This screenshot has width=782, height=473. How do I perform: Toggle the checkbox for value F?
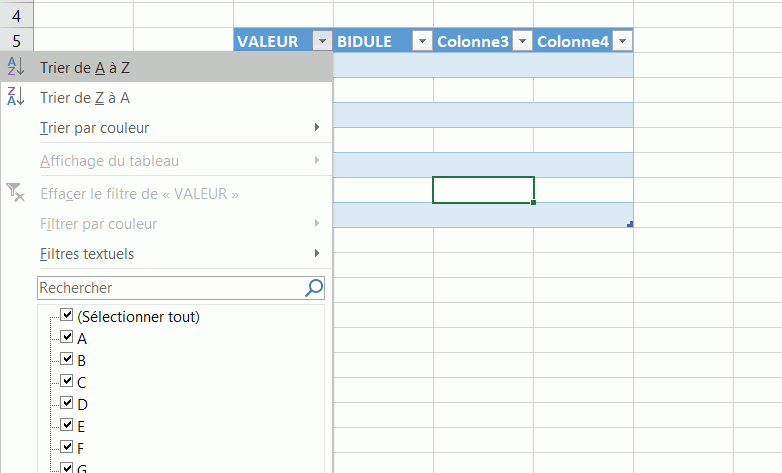click(x=67, y=446)
